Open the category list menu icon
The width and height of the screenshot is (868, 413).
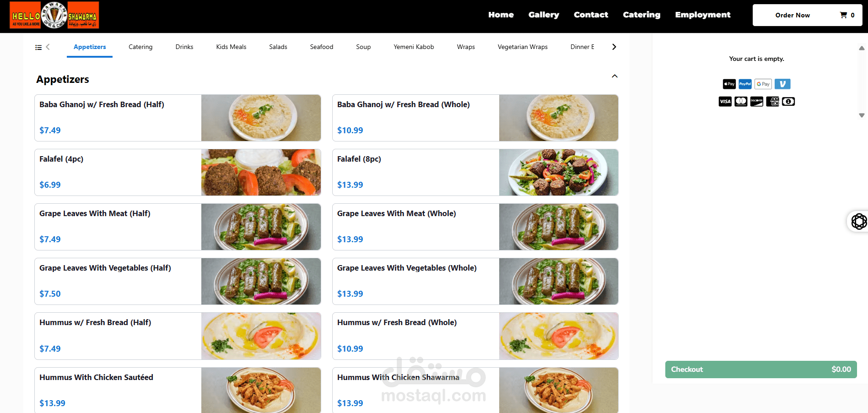38,47
